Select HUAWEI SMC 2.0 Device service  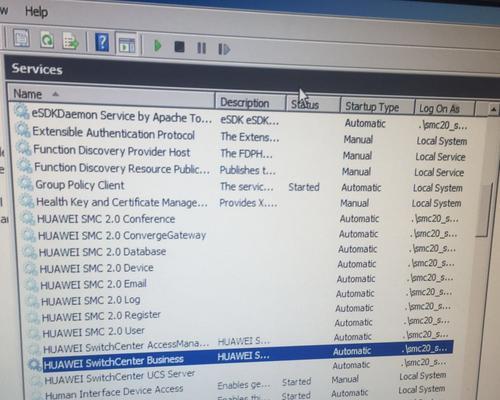(97, 268)
